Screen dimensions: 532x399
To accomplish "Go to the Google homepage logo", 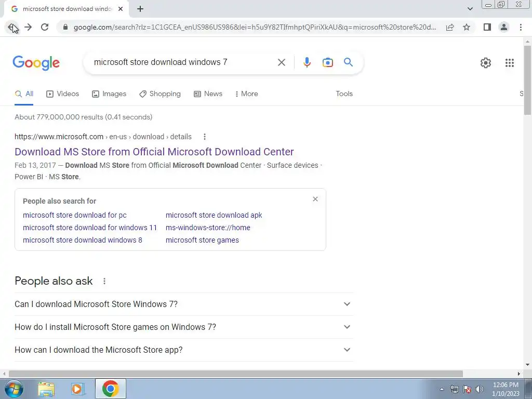I will click(36, 63).
